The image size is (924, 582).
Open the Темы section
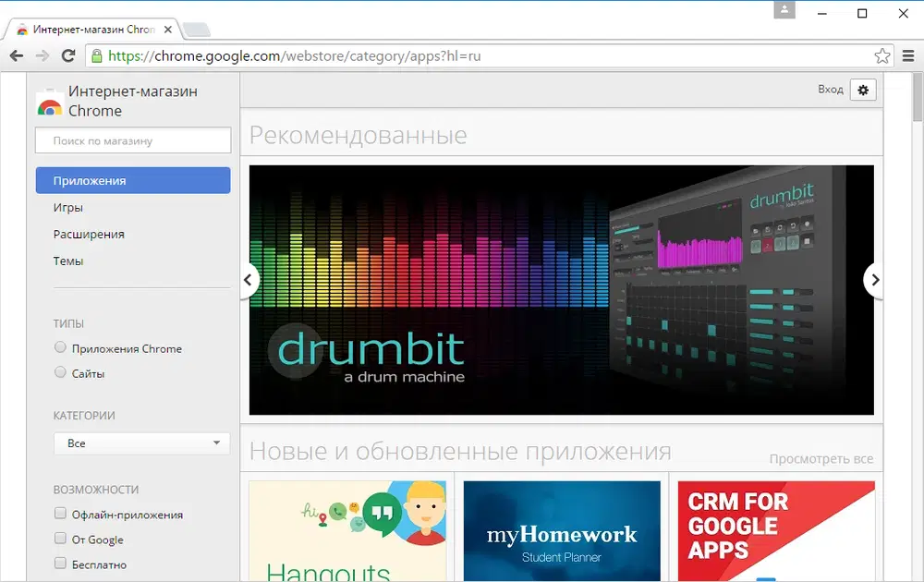coord(68,261)
